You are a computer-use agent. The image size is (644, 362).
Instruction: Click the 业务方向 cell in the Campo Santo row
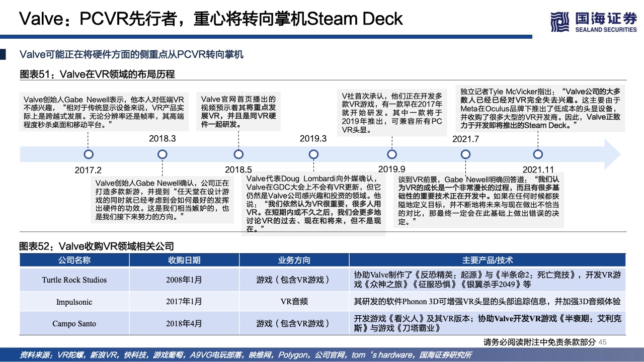click(x=294, y=323)
